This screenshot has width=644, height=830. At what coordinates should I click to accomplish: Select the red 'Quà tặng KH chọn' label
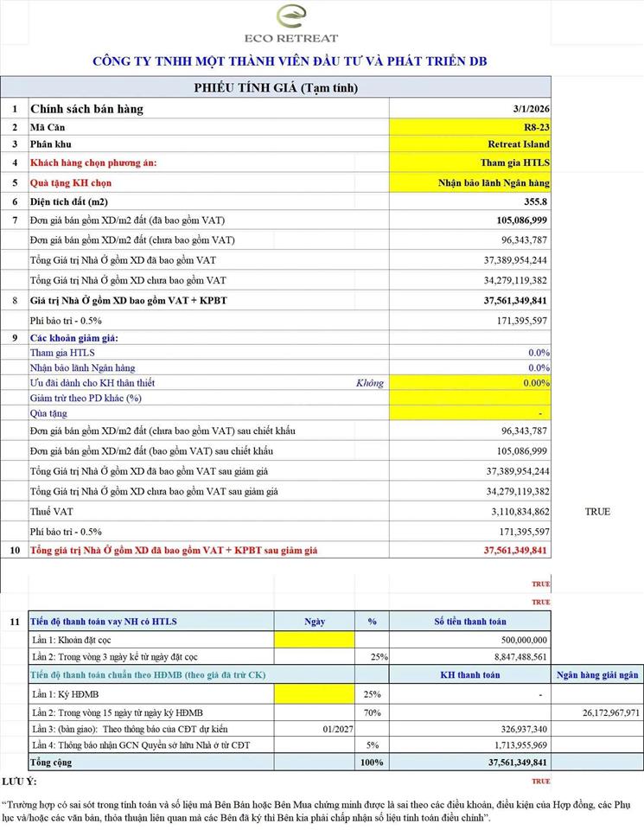[x=71, y=182]
